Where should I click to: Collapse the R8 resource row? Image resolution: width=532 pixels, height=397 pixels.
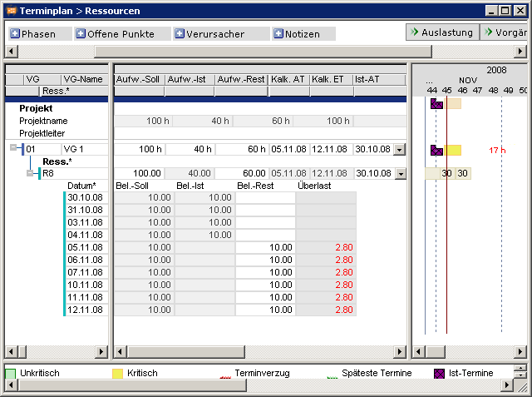[x=30, y=173]
